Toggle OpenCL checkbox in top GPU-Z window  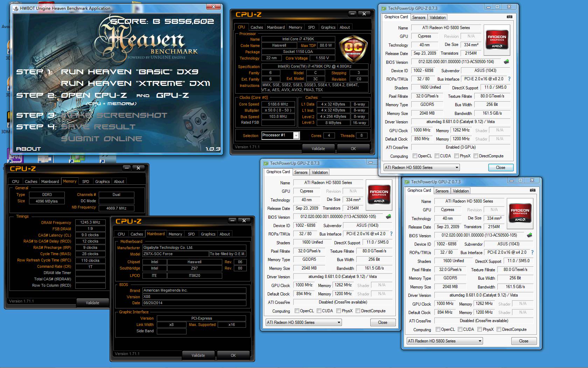pyautogui.click(x=415, y=156)
